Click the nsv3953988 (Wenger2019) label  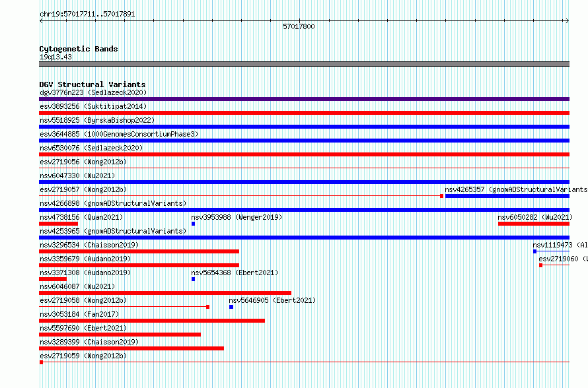[x=237, y=217]
